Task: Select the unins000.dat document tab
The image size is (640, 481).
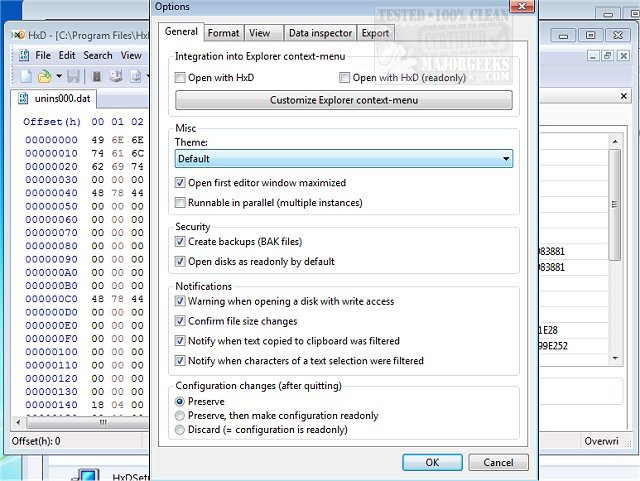Action: [x=54, y=98]
